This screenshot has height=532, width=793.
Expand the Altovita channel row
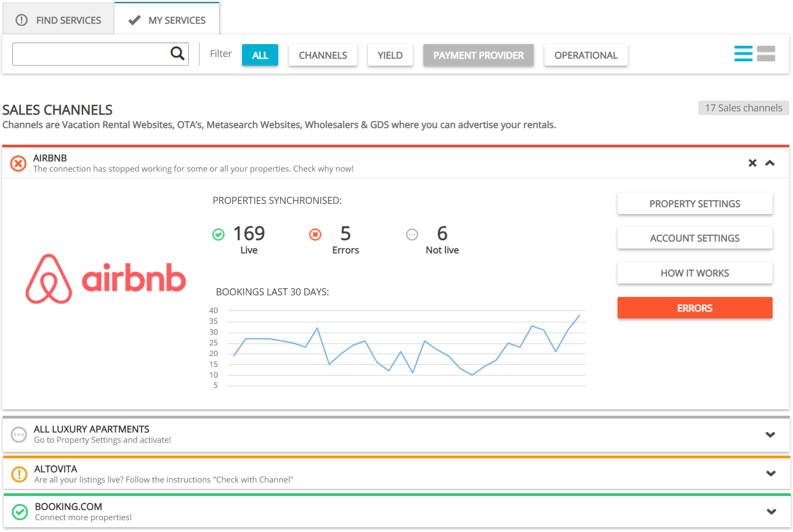771,473
